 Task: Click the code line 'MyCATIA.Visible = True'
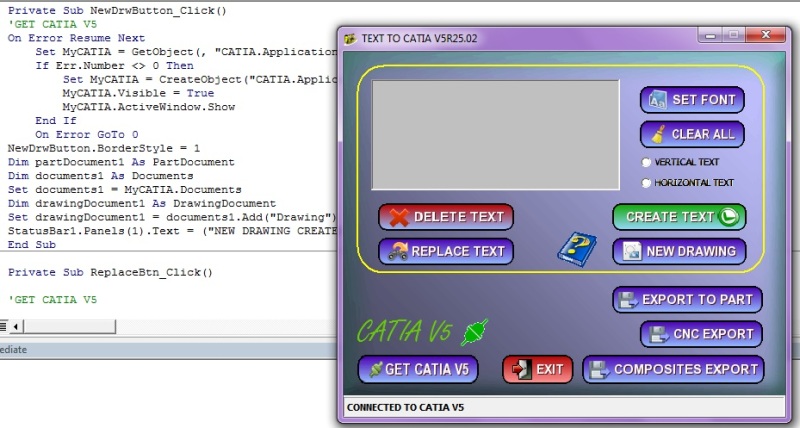coord(138,93)
